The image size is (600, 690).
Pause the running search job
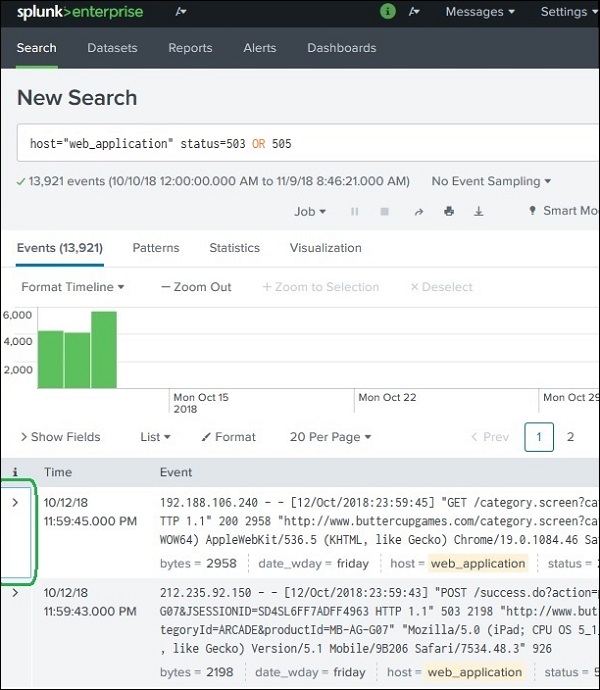tap(354, 212)
